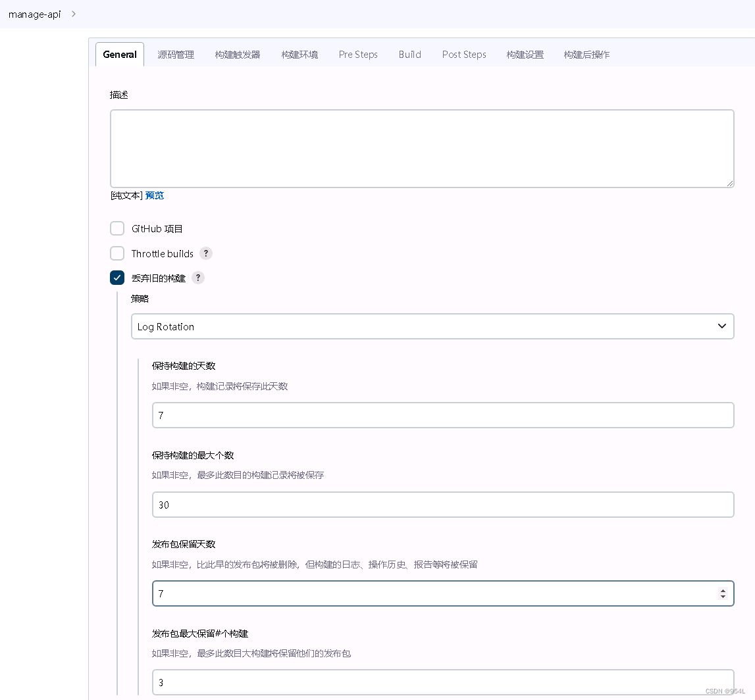The image size is (755, 700).
Task: Click the manage-api breadcrumb link
Action: 34,14
